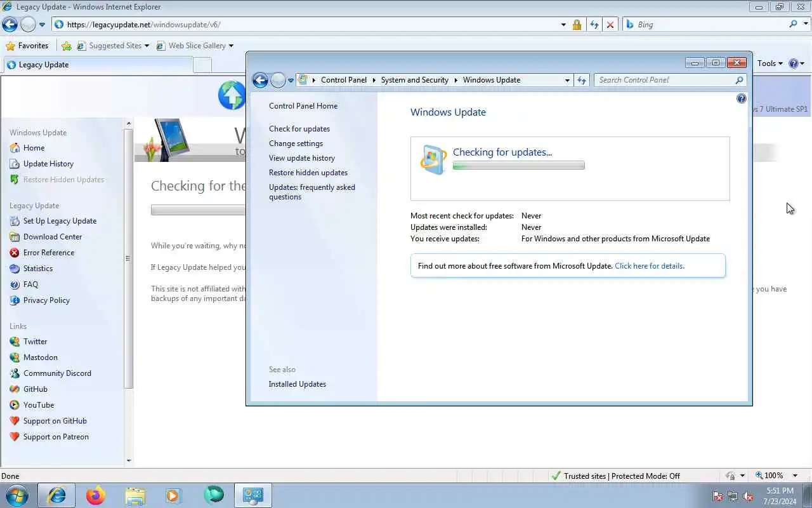The height and width of the screenshot is (508, 812).
Task: Open the Windows Update help icon
Action: 742,98
